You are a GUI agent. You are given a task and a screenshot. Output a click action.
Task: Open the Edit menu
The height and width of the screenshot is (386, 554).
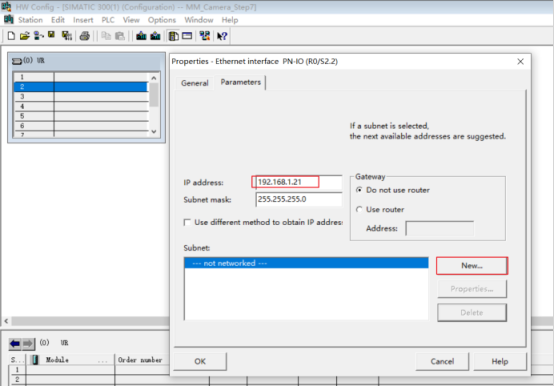click(x=58, y=20)
